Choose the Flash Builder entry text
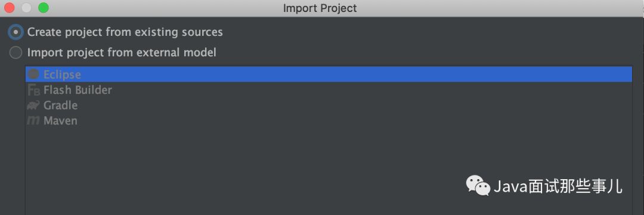 point(78,90)
